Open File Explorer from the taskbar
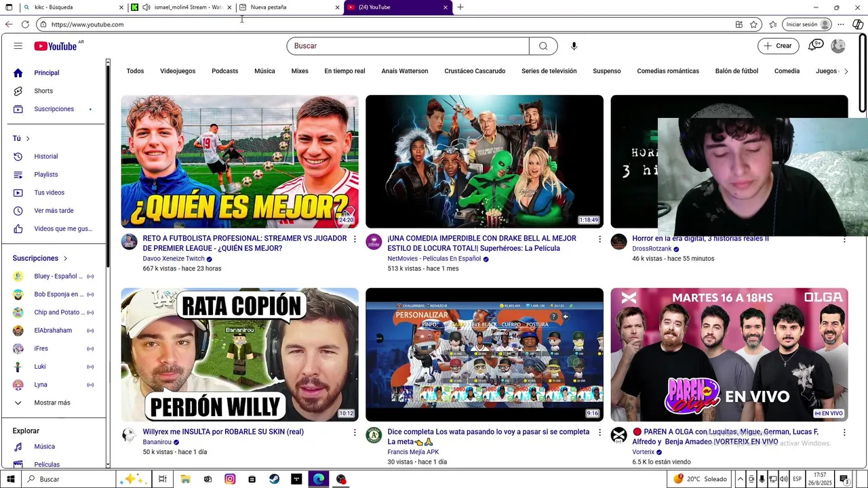The image size is (868, 488). click(185, 479)
